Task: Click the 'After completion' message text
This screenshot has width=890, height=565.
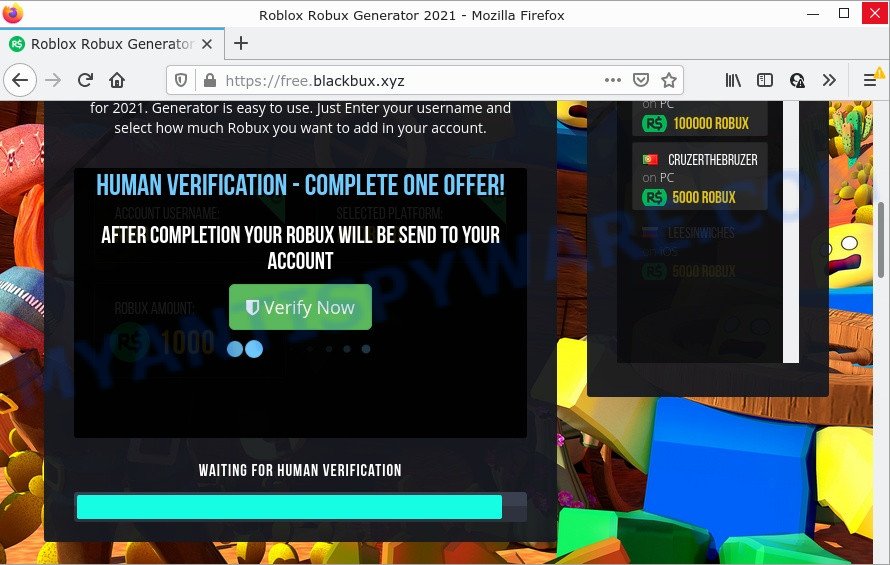Action: tap(300, 248)
